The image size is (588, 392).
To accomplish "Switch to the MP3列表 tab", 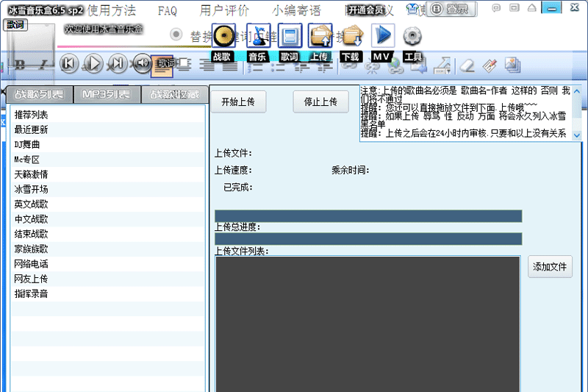I will tap(107, 94).
